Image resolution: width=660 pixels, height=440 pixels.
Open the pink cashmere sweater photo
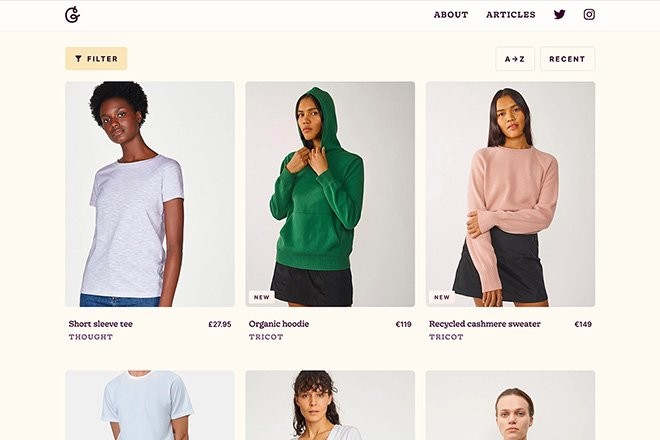[510, 194]
